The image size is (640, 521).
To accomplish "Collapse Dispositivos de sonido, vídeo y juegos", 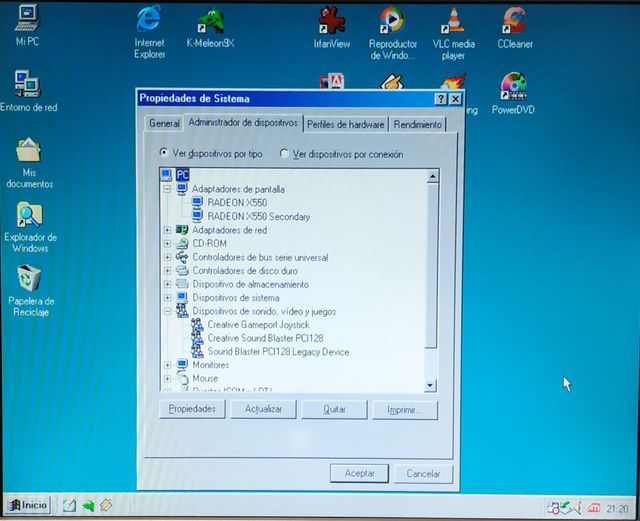I will tap(167, 311).
